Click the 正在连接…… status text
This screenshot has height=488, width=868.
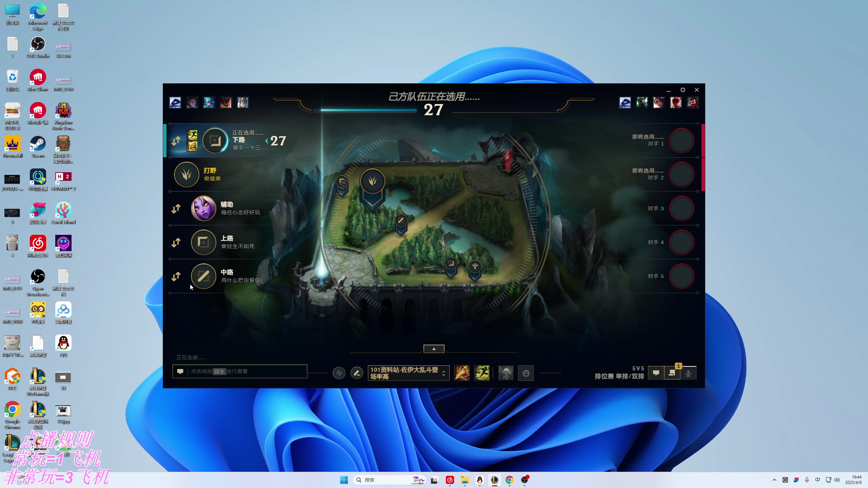click(191, 358)
